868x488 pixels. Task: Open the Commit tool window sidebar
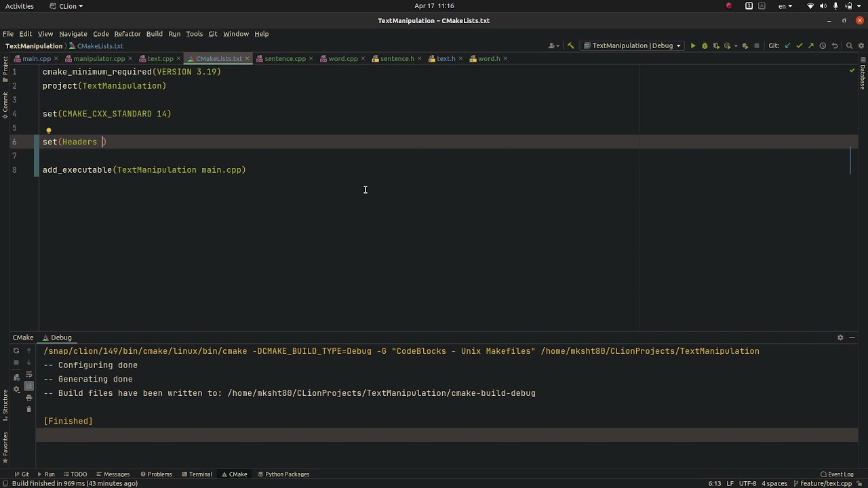tap(5, 105)
